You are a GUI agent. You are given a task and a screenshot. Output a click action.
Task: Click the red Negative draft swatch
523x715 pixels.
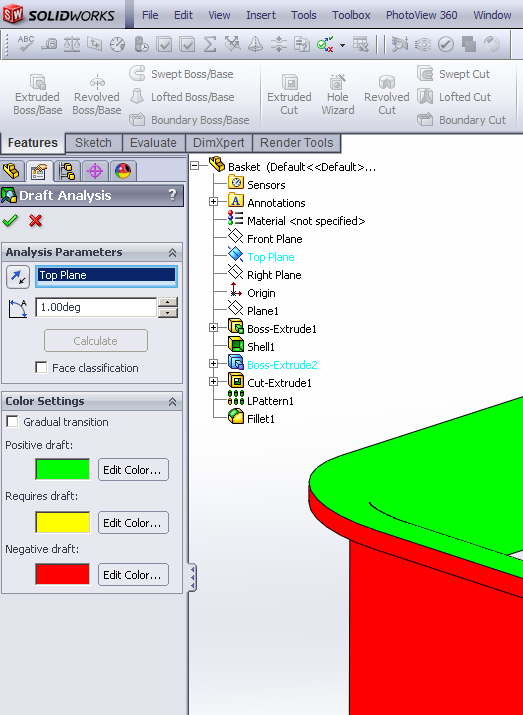pyautogui.click(x=63, y=575)
